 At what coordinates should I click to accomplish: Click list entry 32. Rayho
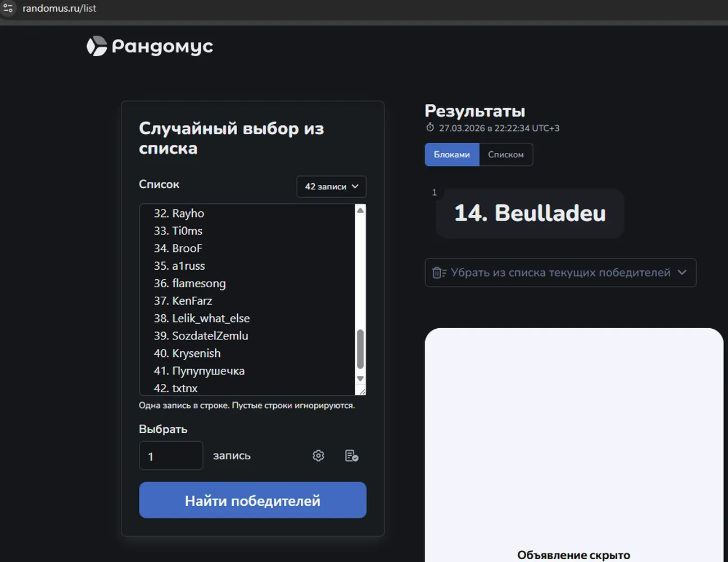(x=179, y=214)
